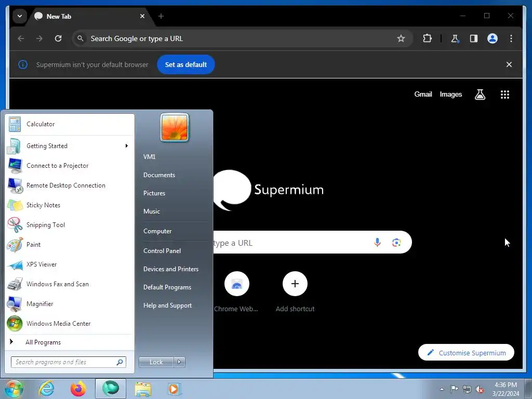The height and width of the screenshot is (399, 532).
Task: Show hidden tray icons arrow
Action: 442,389
